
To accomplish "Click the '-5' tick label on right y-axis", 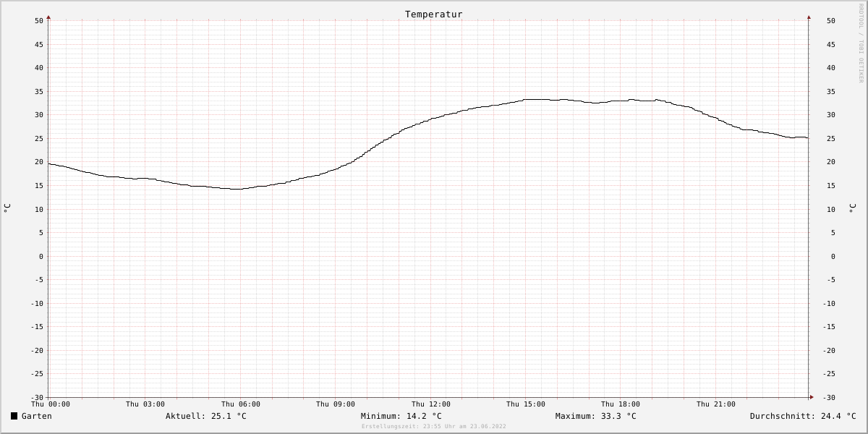I will point(830,280).
